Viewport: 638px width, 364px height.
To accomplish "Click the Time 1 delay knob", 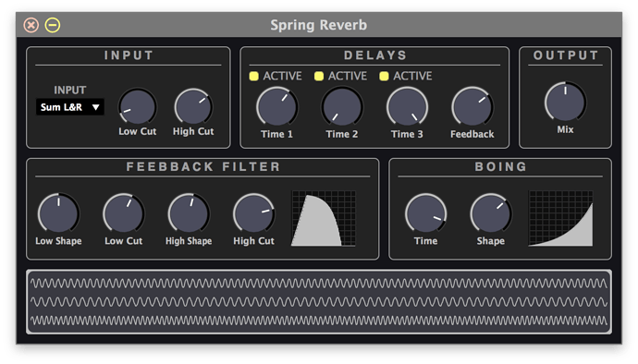I will (x=276, y=107).
